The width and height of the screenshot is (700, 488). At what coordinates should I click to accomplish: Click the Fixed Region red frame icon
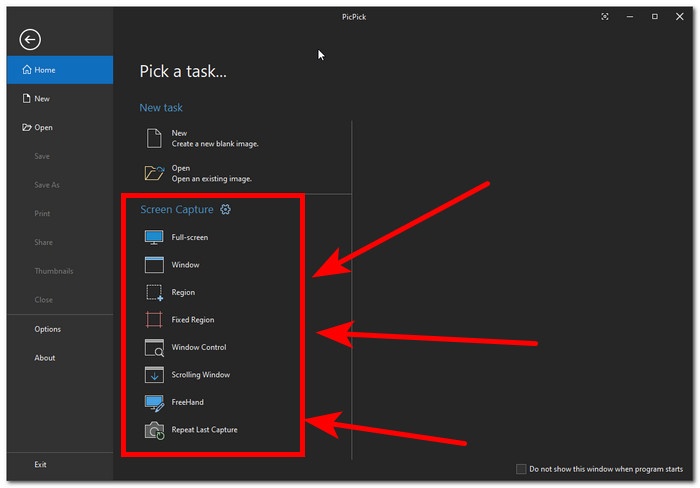point(154,320)
